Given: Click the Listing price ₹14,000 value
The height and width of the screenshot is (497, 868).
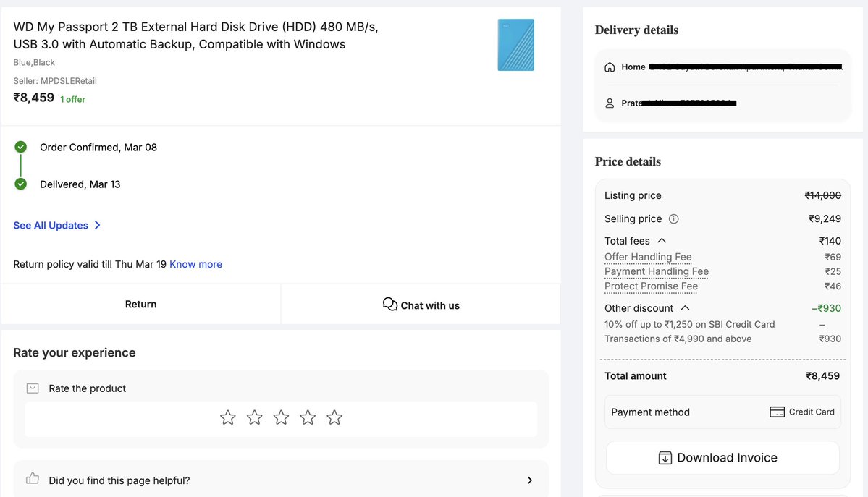Looking at the screenshot, I should (x=822, y=195).
